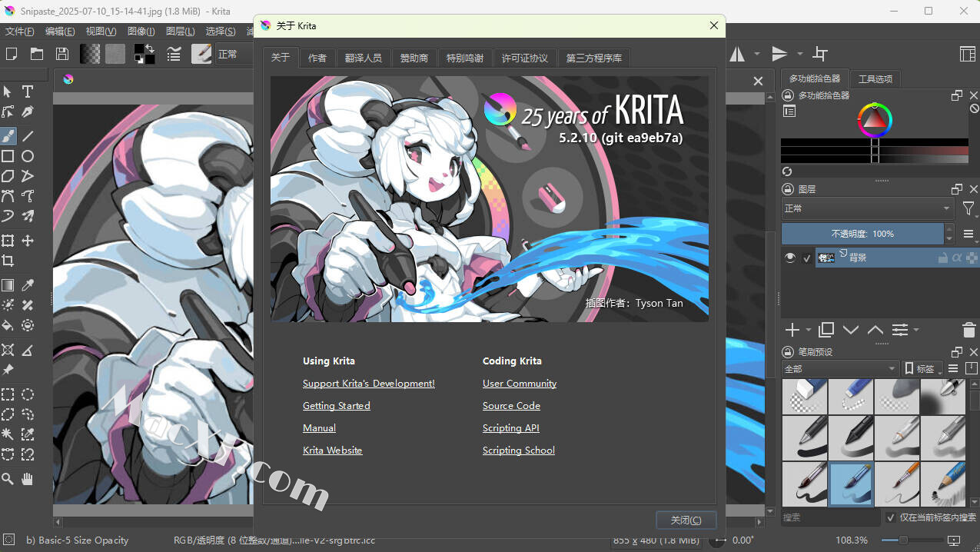Image resolution: width=980 pixels, height=552 pixels.
Task: Toggle lock on the 多功能拾色器 docker
Action: coord(788,95)
